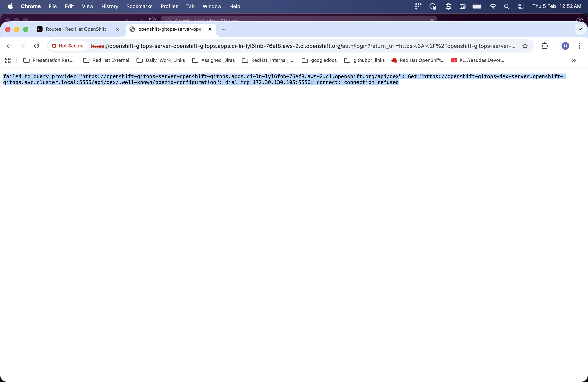This screenshot has width=588, height=382.
Task: Open the Chrome three-dot menu
Action: coord(579,46)
